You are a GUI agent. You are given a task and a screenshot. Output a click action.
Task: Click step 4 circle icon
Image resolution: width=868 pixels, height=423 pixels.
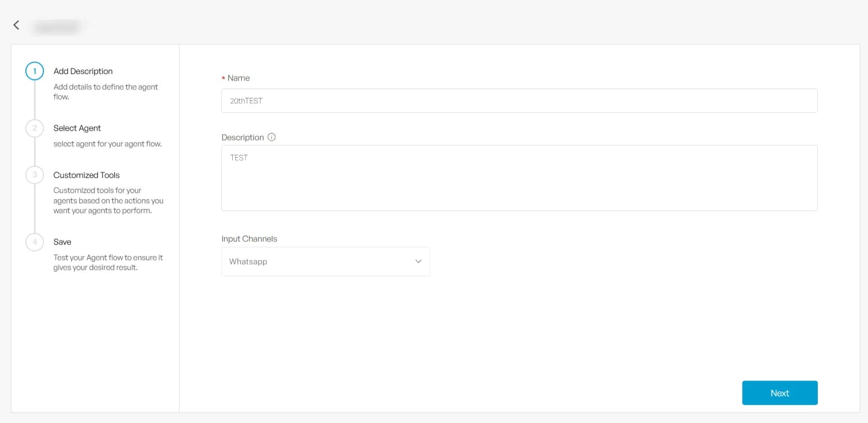click(35, 242)
